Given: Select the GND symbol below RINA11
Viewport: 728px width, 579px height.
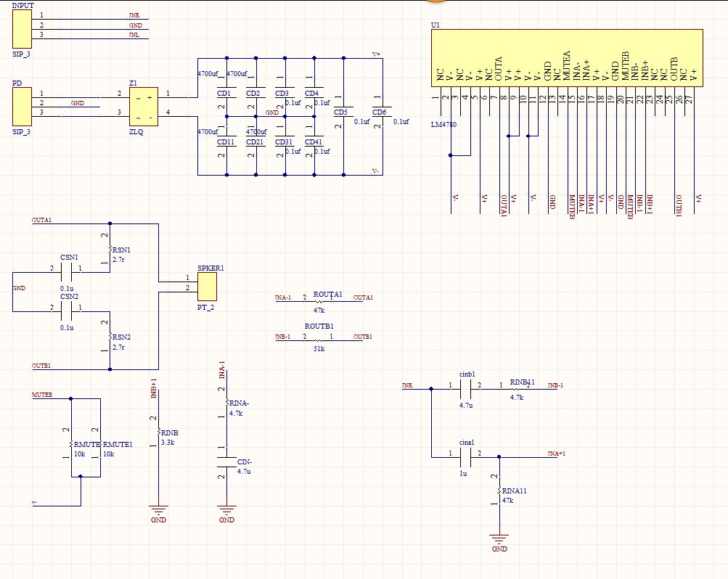Looking at the screenshot, I should tap(499, 543).
